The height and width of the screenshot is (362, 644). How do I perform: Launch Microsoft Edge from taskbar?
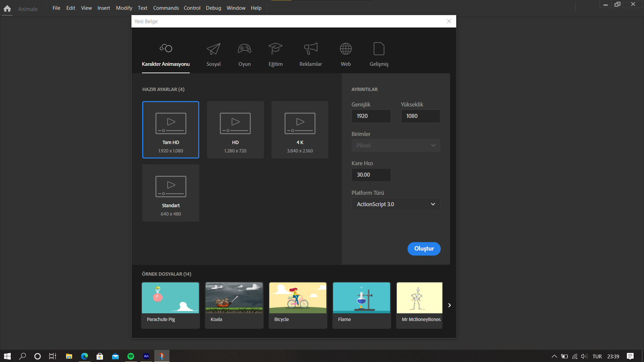(x=85, y=356)
